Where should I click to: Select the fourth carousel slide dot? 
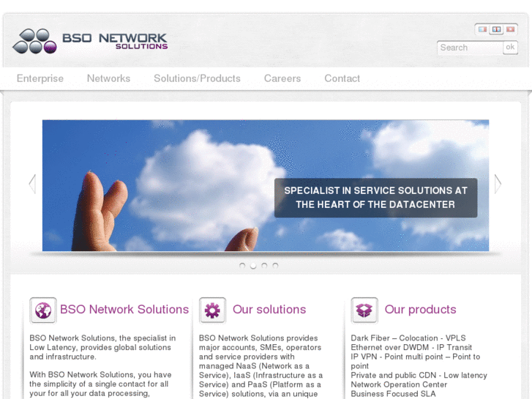275,266
